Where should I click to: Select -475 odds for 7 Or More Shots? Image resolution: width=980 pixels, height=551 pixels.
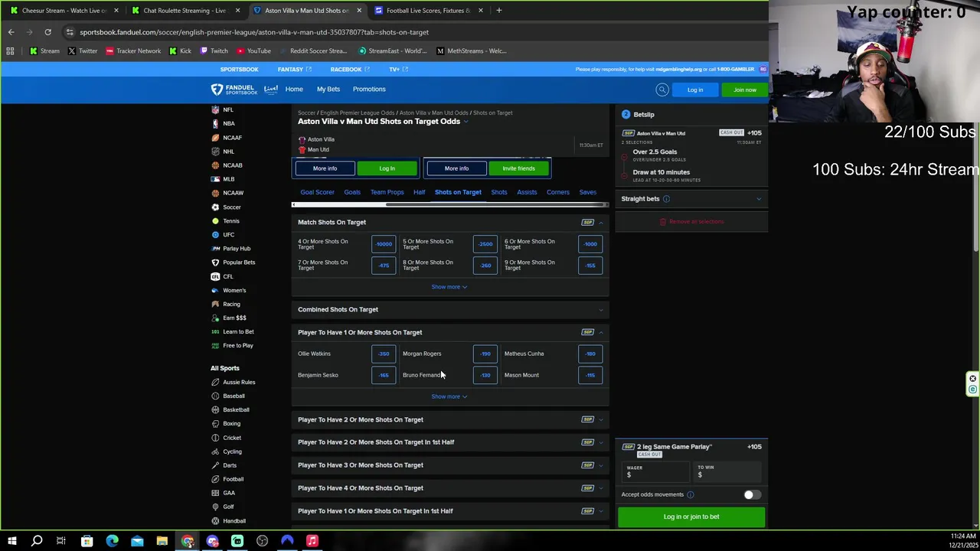pyautogui.click(x=384, y=266)
